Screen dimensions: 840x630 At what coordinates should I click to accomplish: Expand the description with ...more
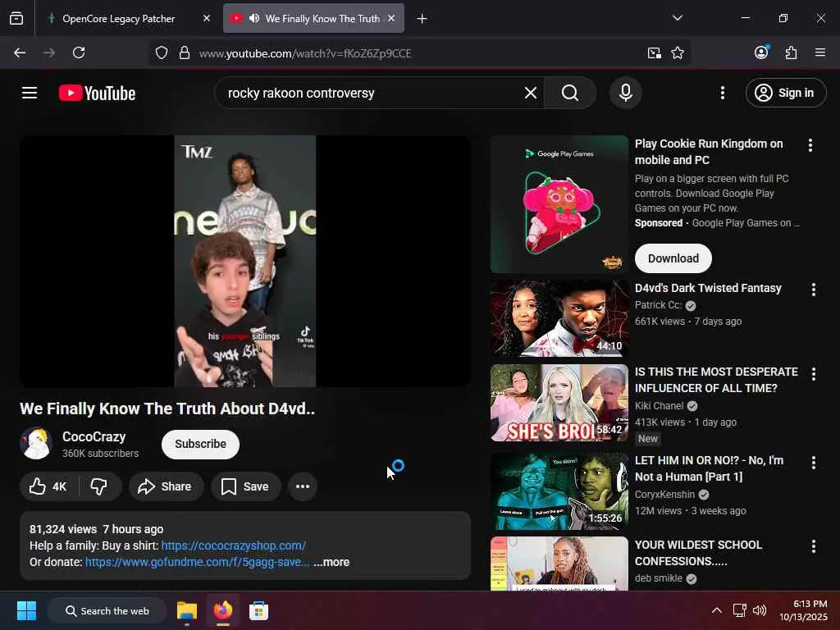click(x=331, y=562)
